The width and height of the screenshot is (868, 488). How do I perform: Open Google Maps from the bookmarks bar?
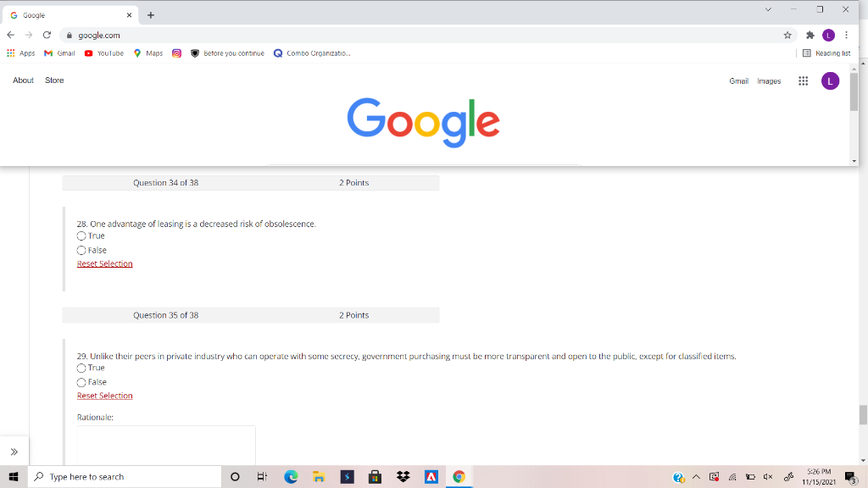pos(149,53)
